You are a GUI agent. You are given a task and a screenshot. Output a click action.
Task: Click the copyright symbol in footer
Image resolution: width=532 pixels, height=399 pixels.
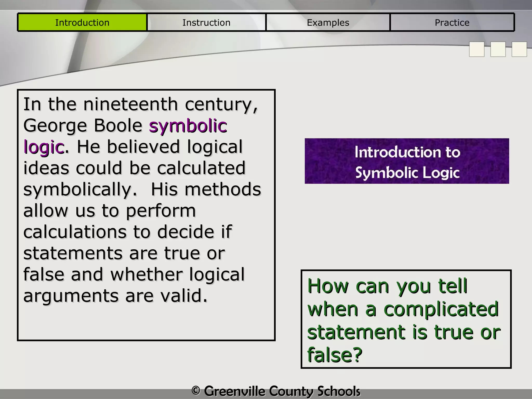click(196, 390)
